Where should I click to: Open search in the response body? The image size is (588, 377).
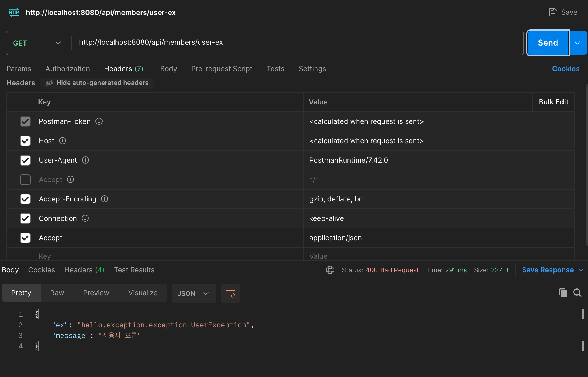[x=577, y=293]
